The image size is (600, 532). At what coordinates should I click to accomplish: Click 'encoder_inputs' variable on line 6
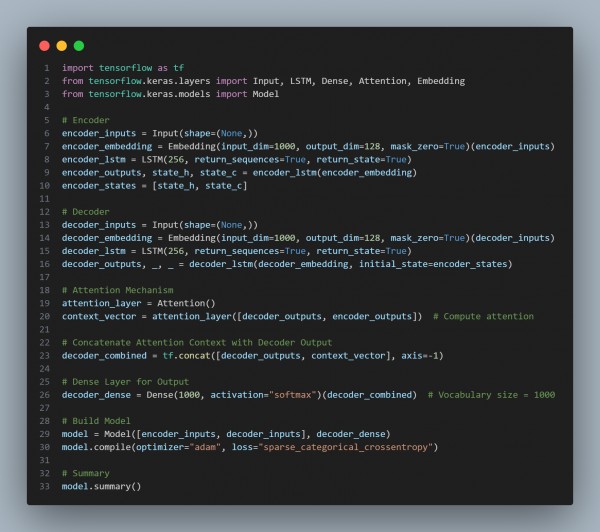(99, 133)
